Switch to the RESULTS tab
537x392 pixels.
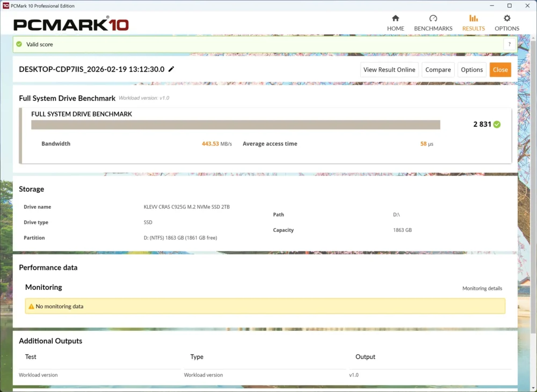473,23
